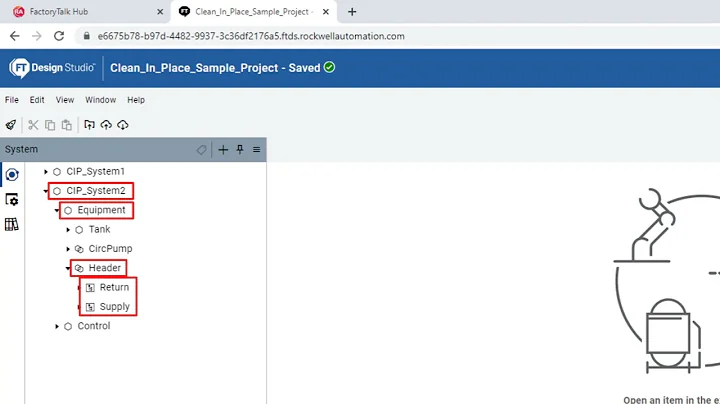
Task: Go forward in browser history
Action: point(37,36)
